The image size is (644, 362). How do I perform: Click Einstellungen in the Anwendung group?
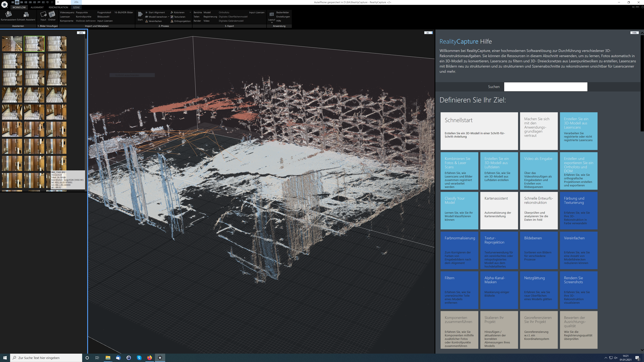[283, 17]
